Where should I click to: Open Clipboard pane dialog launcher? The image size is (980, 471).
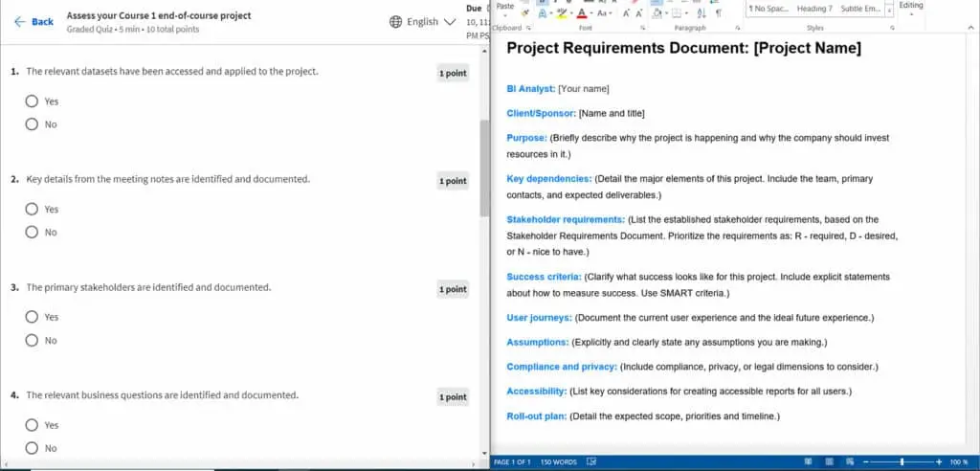click(x=528, y=28)
